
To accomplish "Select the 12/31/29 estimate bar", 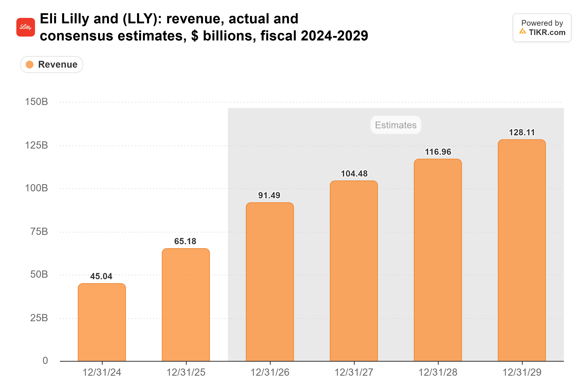I will 522,250.
